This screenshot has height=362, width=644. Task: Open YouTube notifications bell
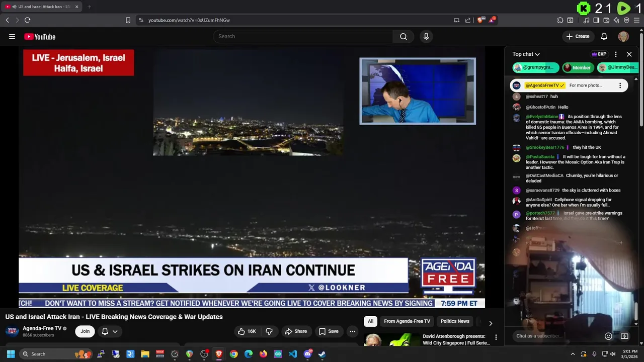click(x=604, y=36)
